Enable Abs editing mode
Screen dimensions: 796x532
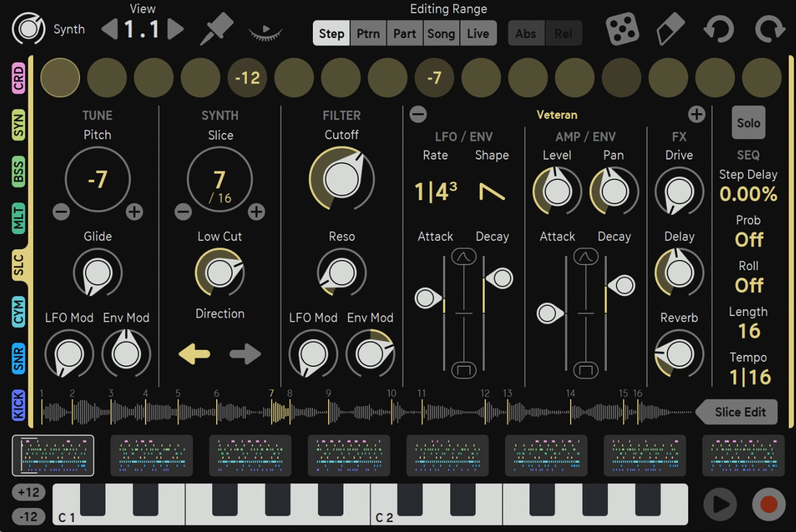coord(526,34)
